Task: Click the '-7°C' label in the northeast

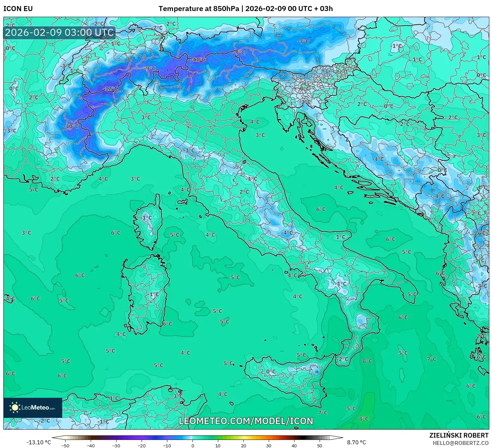Action: pyautogui.click(x=304, y=41)
